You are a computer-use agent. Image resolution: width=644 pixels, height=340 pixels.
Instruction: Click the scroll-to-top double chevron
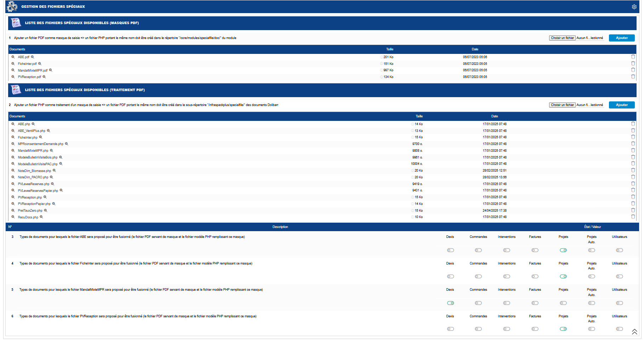click(634, 332)
